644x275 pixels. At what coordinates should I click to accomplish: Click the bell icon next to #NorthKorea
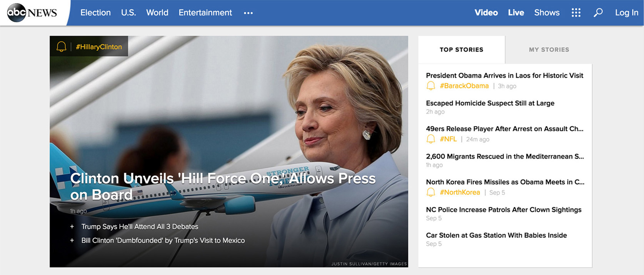click(x=431, y=192)
